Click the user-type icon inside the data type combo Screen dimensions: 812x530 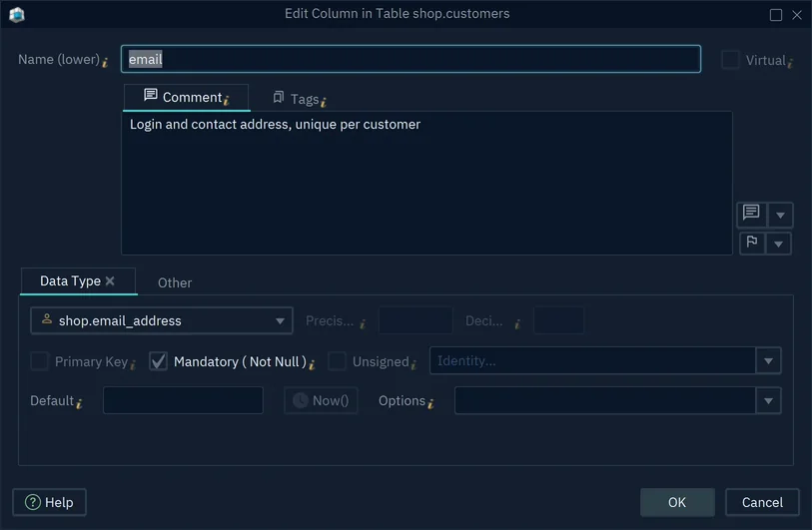(47, 319)
